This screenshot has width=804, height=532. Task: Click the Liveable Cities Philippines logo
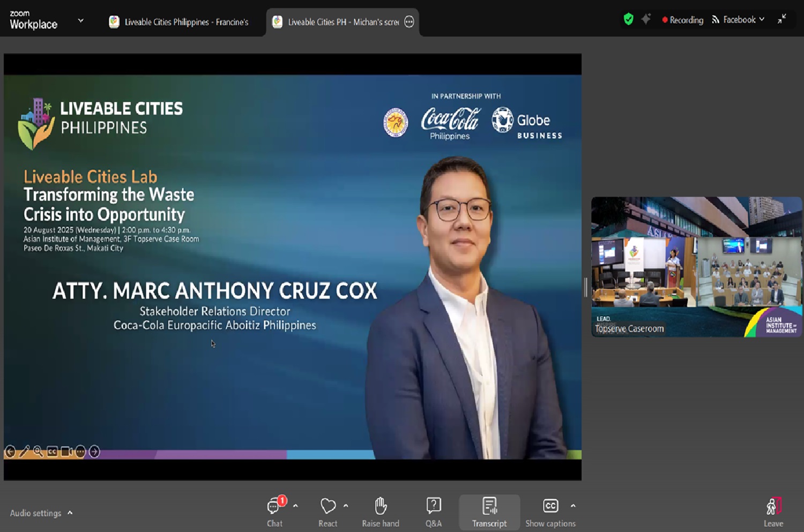click(x=100, y=123)
